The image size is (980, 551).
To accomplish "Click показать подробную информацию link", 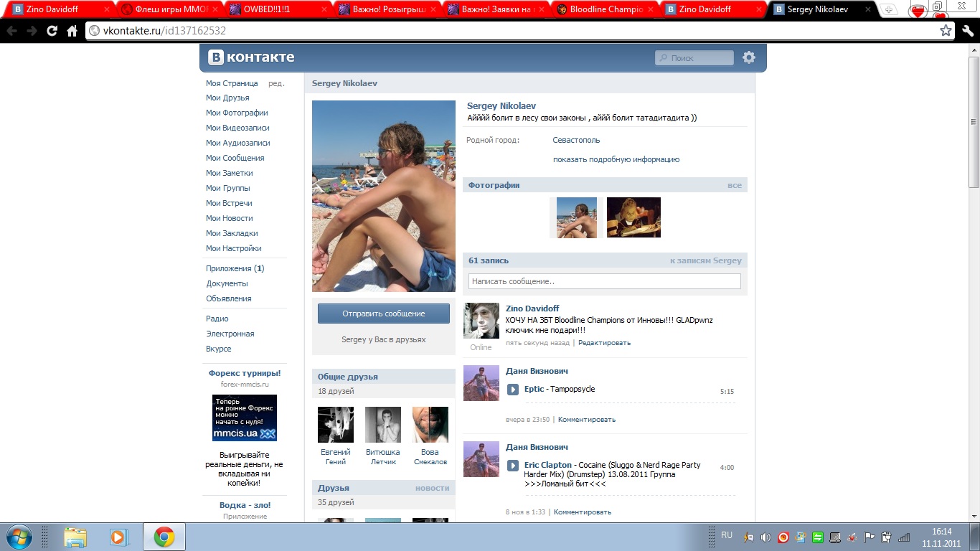I will pyautogui.click(x=616, y=159).
